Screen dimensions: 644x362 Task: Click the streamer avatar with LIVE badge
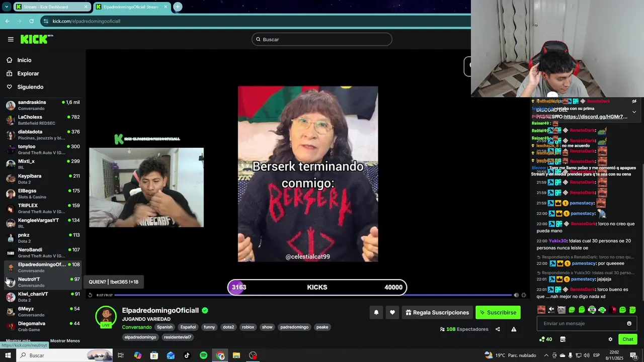[106, 317]
